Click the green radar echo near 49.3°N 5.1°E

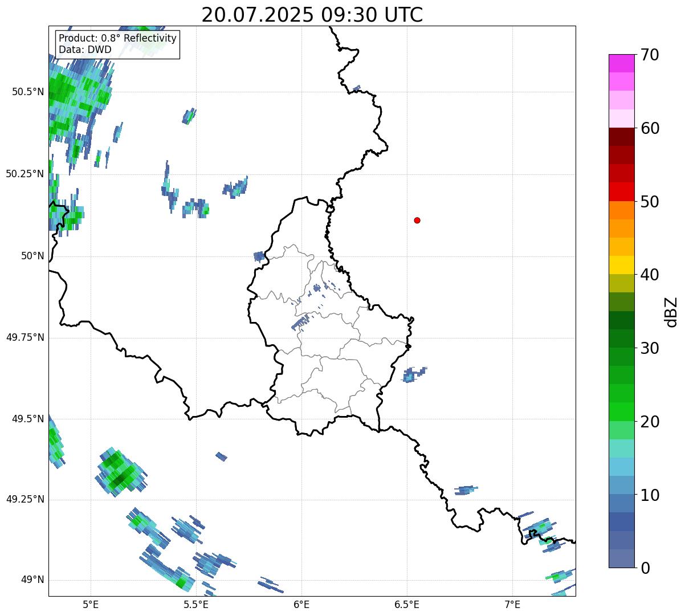point(121,472)
